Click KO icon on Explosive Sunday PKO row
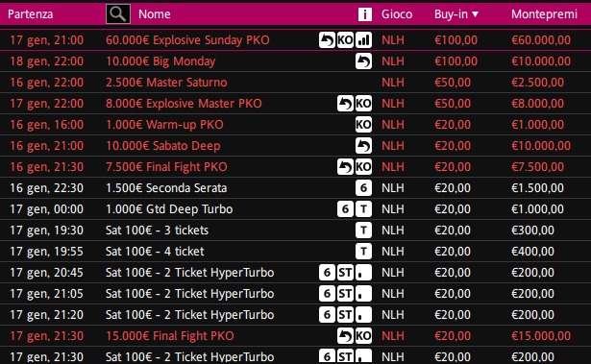Image resolution: width=591 pixels, height=364 pixels. tap(345, 40)
